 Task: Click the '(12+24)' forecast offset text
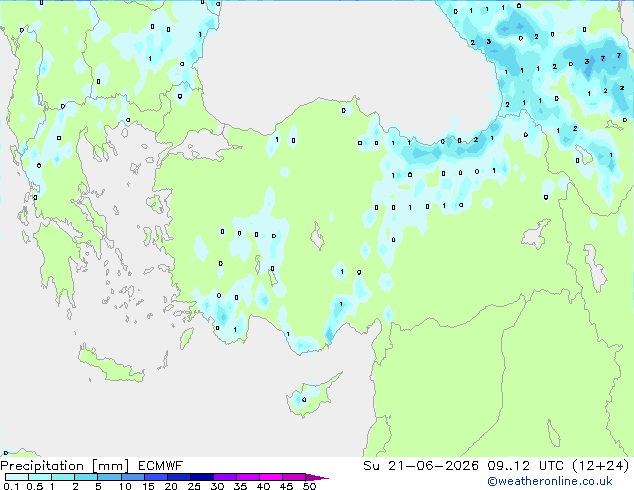(x=601, y=466)
